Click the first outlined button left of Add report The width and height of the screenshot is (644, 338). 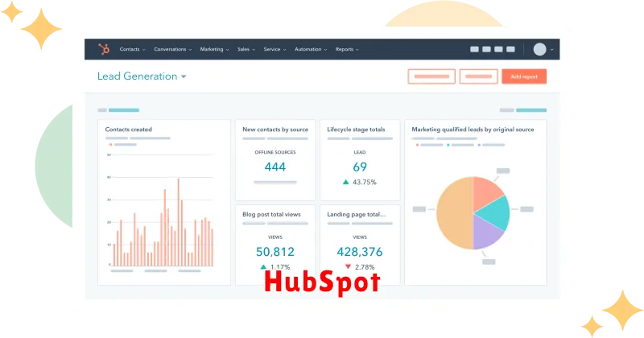click(431, 76)
